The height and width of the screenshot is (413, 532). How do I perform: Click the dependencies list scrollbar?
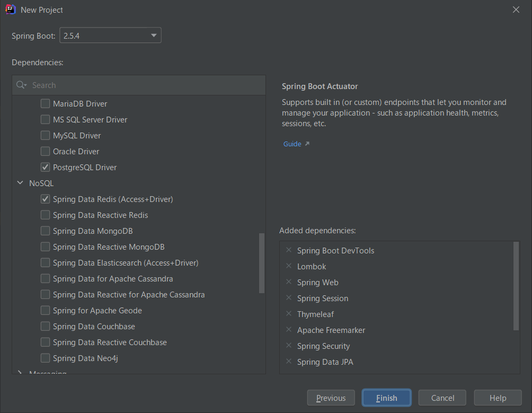262,263
